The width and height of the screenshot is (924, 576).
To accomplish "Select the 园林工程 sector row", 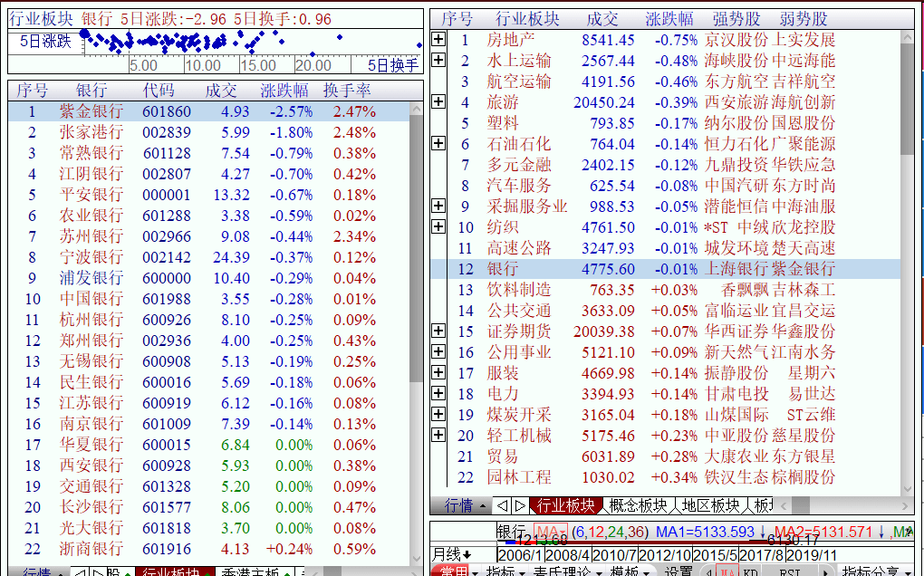I will click(x=666, y=477).
